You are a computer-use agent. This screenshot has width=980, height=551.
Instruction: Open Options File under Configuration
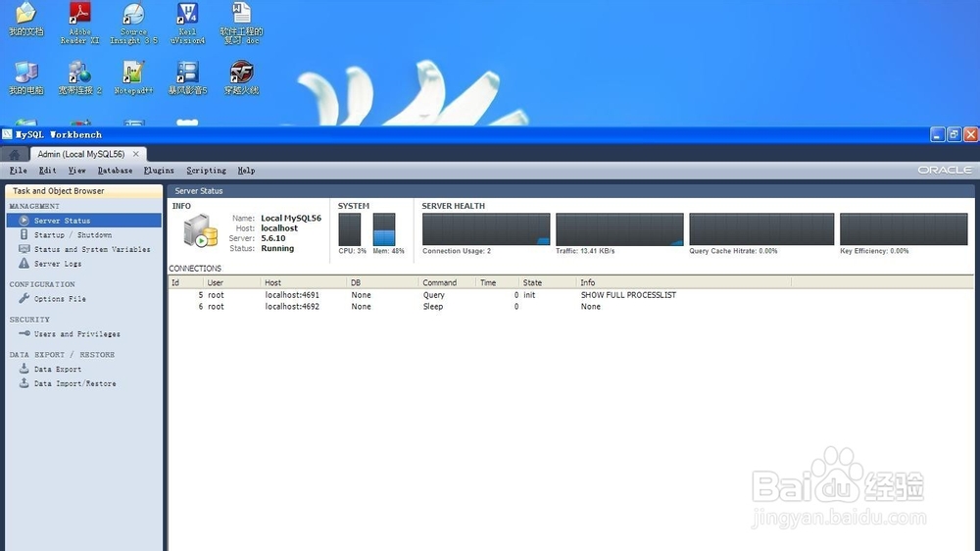tap(60, 299)
